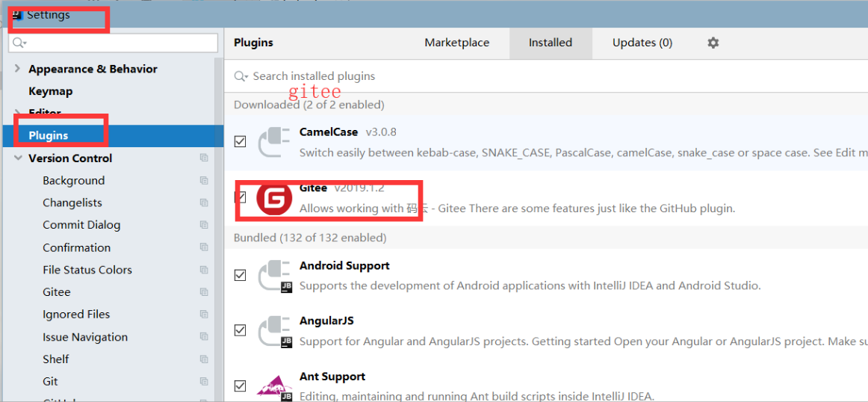Click project-level icon beside Gitee setting
This screenshot has width=868, height=402.
click(x=204, y=292)
